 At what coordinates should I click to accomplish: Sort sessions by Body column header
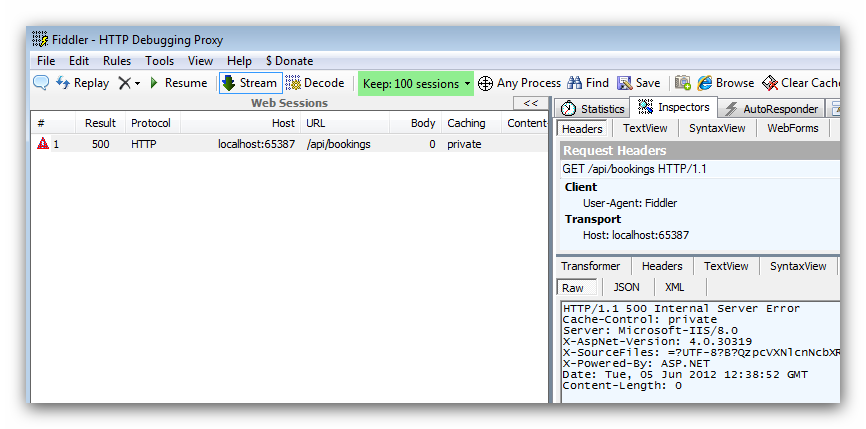[415, 123]
